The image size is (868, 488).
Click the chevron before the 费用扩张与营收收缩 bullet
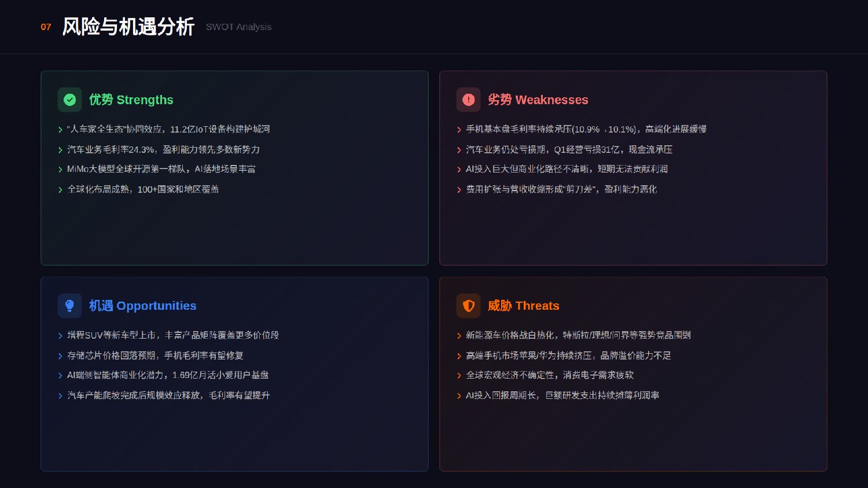pos(459,190)
